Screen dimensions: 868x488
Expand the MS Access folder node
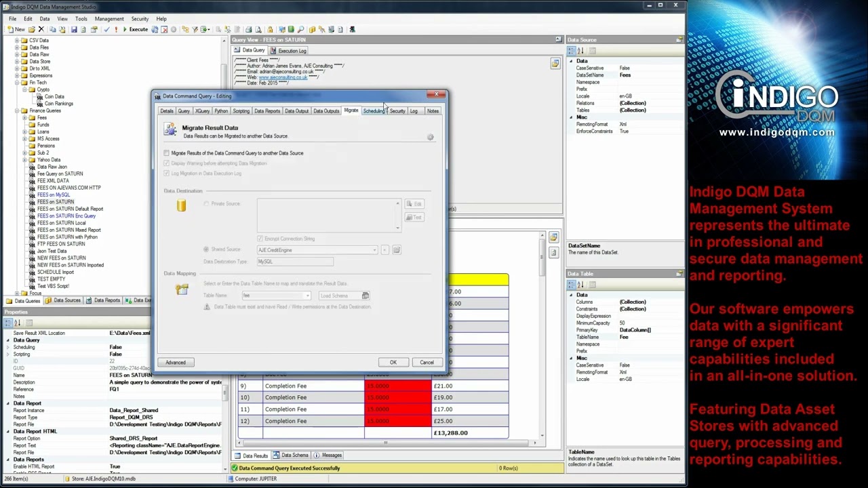24,138
